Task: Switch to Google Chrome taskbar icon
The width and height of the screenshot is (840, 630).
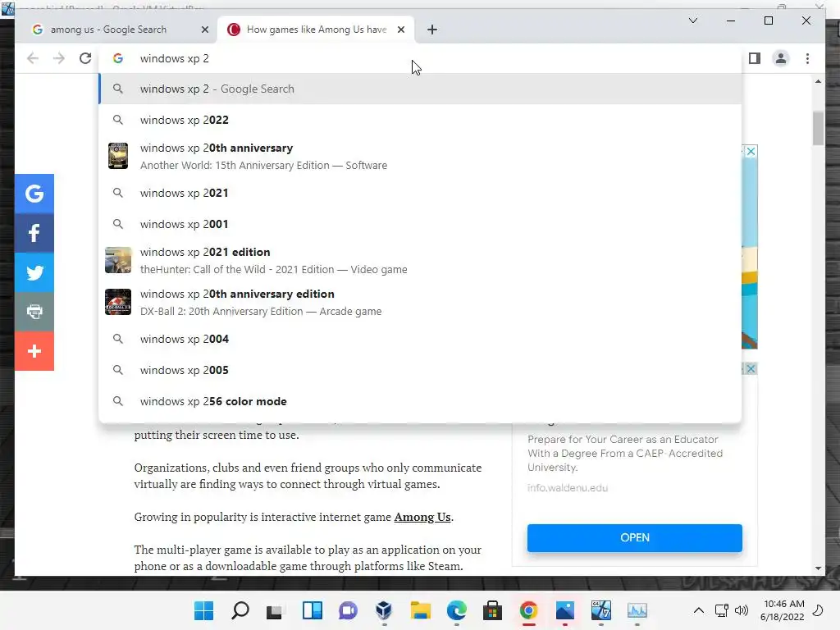Action: pos(529,610)
